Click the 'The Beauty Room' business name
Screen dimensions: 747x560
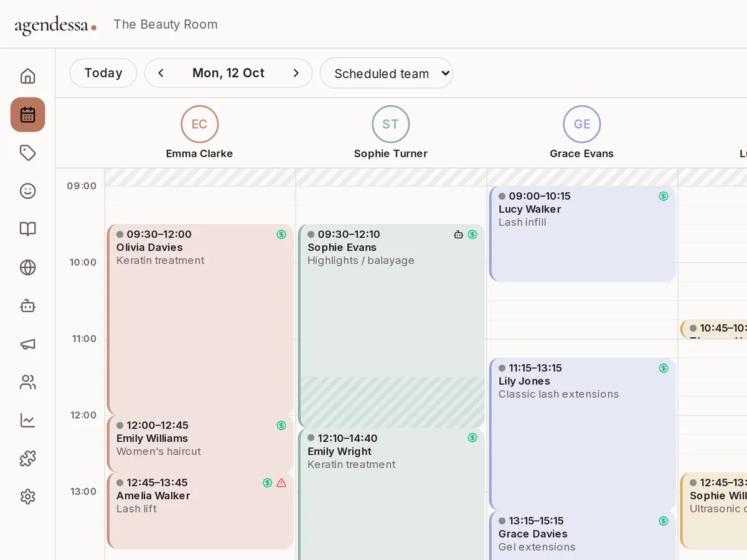(166, 24)
